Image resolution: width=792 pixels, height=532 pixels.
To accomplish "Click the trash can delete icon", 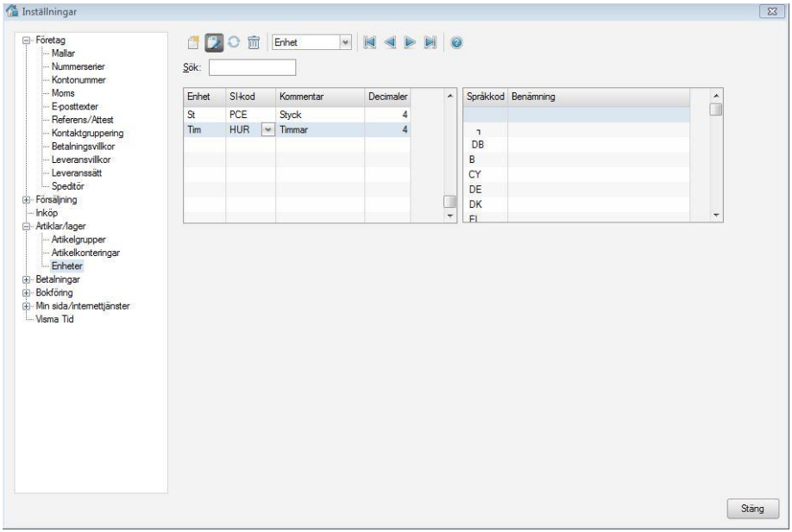I will 254,41.
